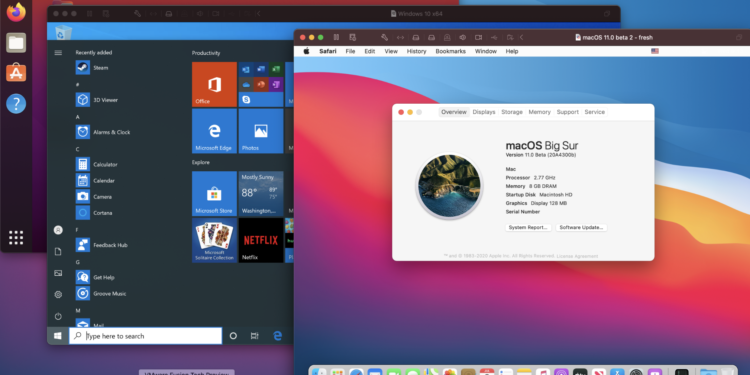This screenshot has height=375, width=750.
Task: Open Settings gear in Start menu rail
Action: (58, 295)
